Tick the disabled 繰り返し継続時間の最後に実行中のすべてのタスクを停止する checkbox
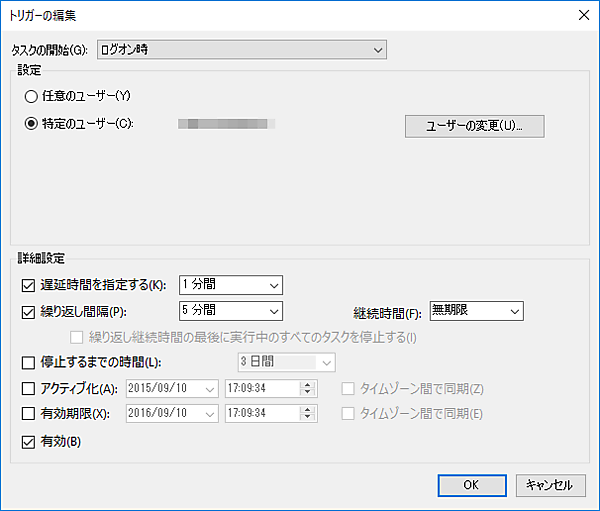The width and height of the screenshot is (600, 511). pos(76,337)
